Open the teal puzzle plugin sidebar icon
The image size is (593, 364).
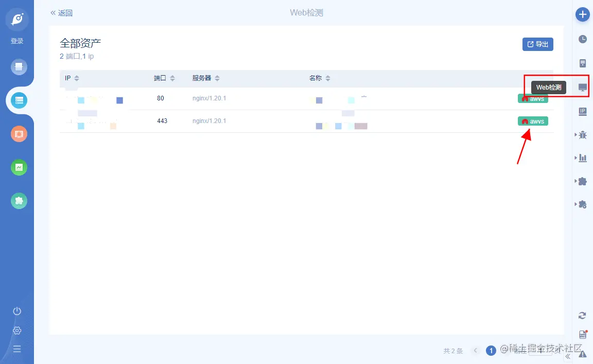tap(19, 201)
